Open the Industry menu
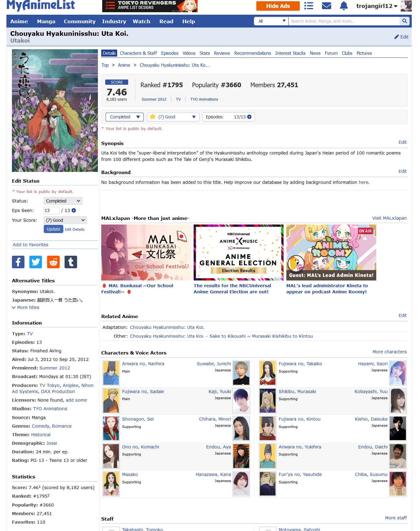420x531 pixels. (114, 21)
